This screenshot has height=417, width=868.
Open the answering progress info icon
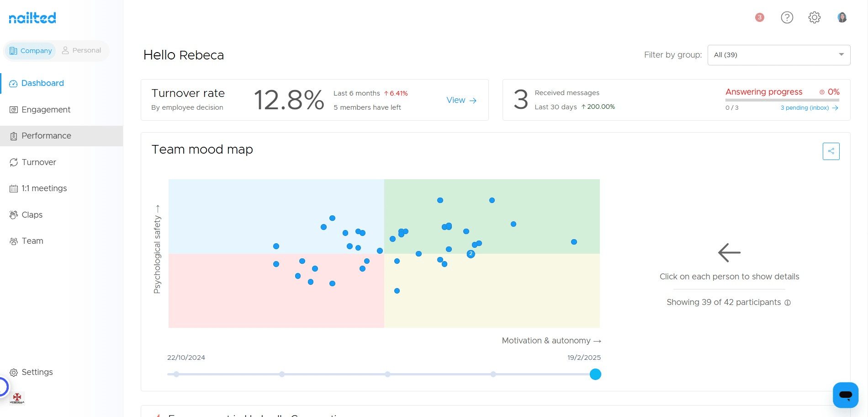(822, 92)
